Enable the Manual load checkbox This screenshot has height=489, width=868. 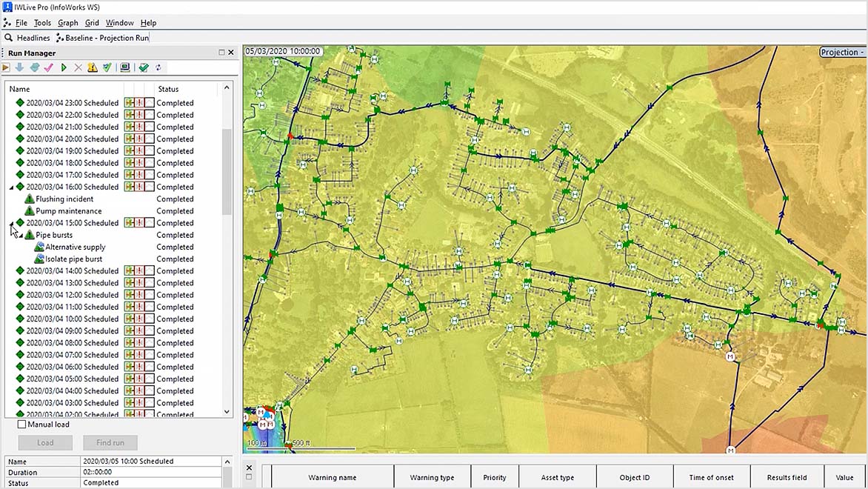23,424
